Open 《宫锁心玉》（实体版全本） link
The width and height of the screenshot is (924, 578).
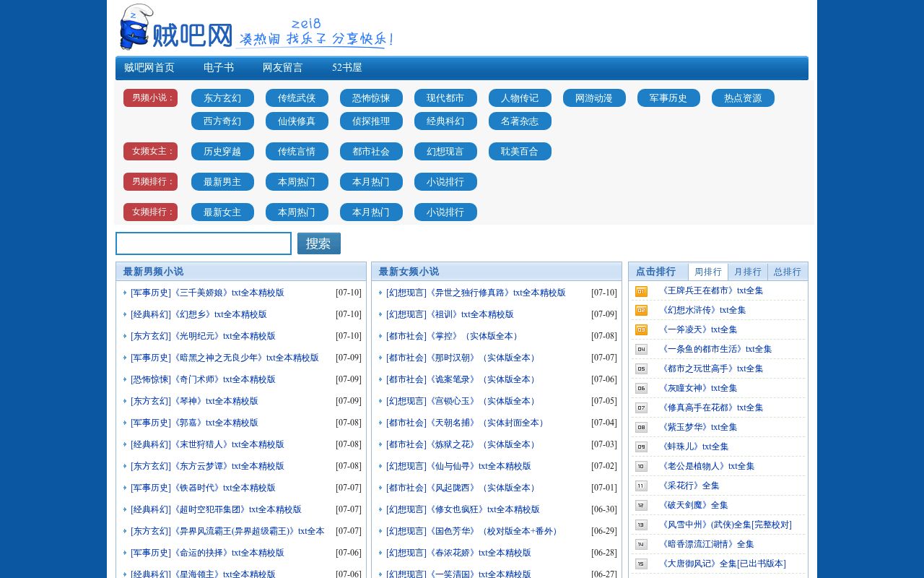(483, 401)
